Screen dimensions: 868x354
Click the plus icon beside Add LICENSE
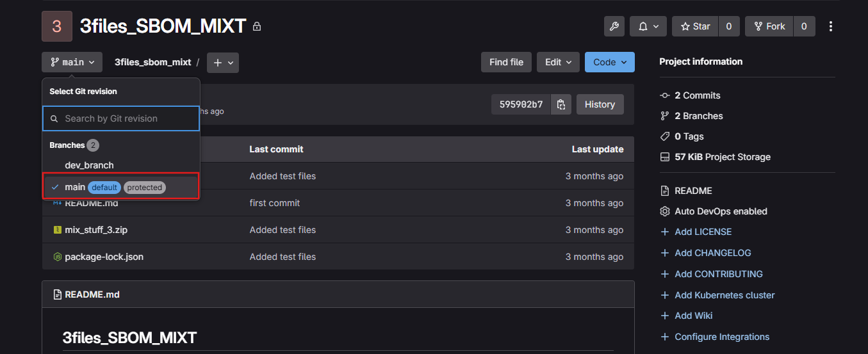[x=664, y=232]
